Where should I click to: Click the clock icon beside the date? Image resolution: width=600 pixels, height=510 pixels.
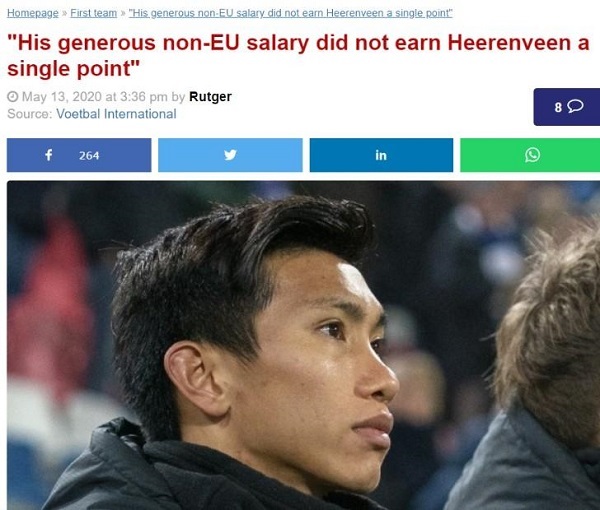(13, 96)
